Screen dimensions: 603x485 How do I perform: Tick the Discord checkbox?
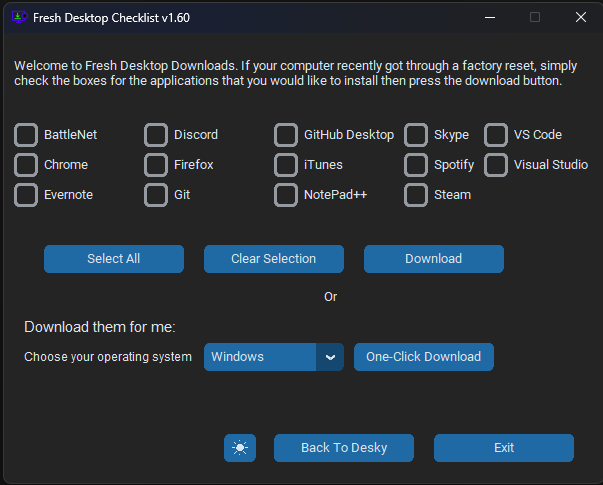point(156,135)
